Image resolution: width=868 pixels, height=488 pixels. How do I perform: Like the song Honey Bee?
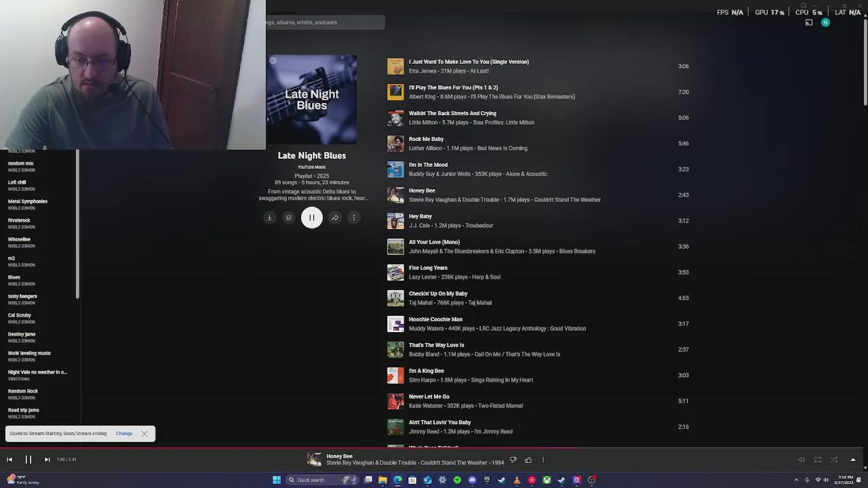pyautogui.click(x=528, y=460)
